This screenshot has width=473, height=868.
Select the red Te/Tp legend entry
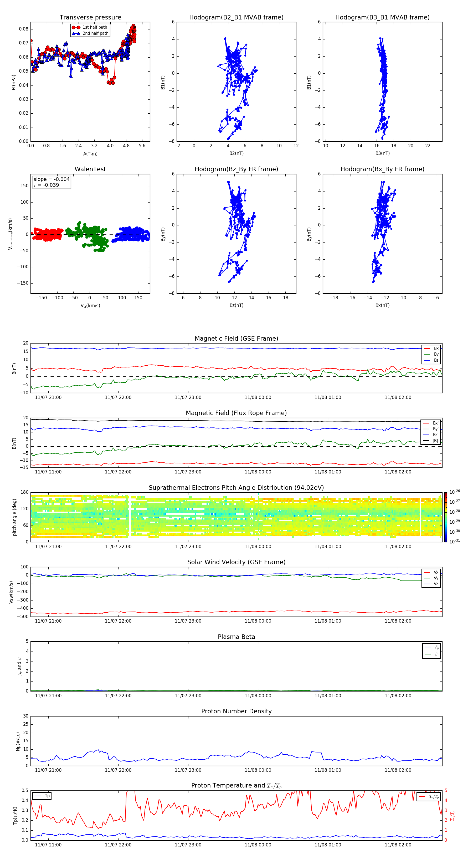point(429,796)
